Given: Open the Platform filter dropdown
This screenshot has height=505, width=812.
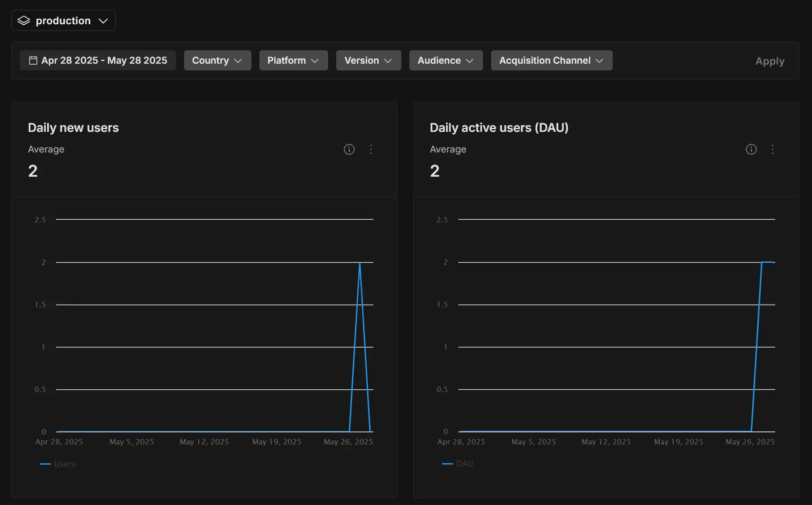Looking at the screenshot, I should click(294, 60).
